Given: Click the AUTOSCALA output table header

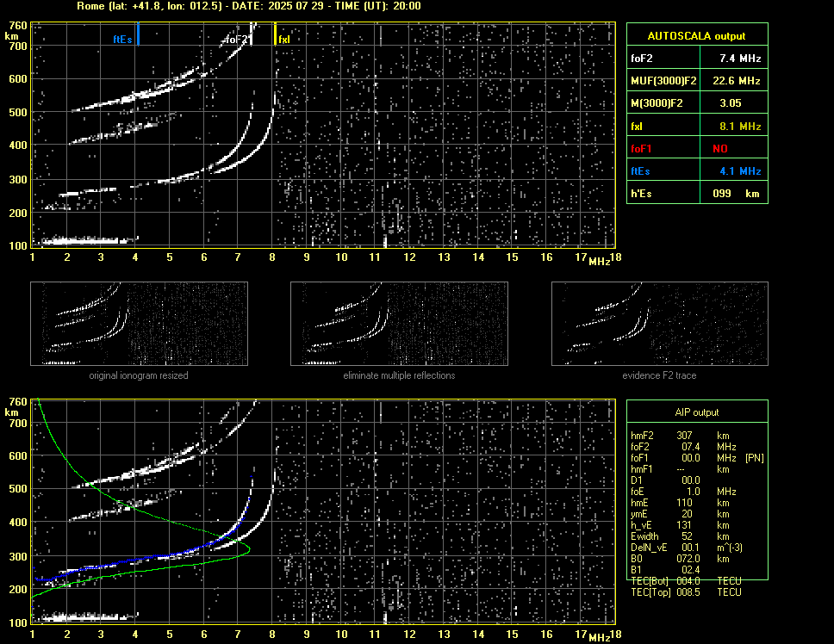Looking at the screenshot, I should point(697,36).
